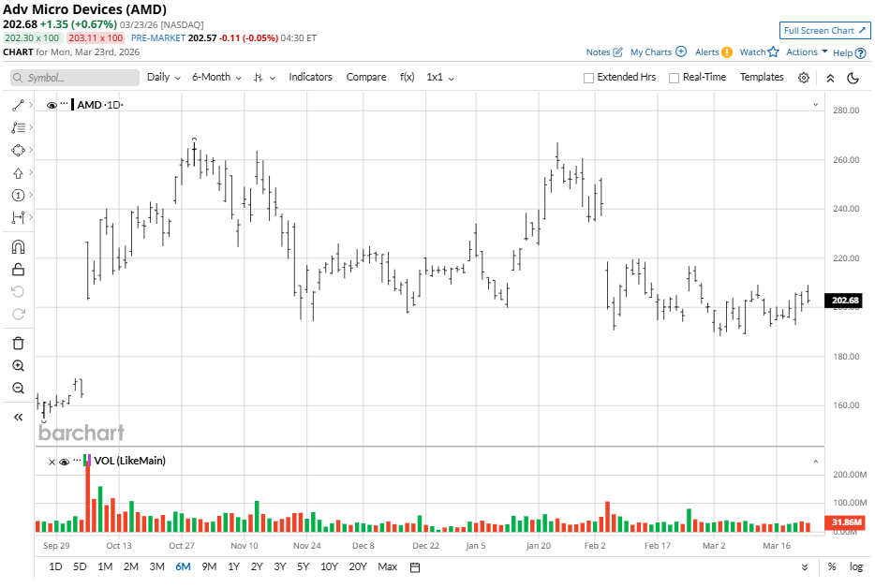Zoom out using the magnifier minus icon

[18, 388]
